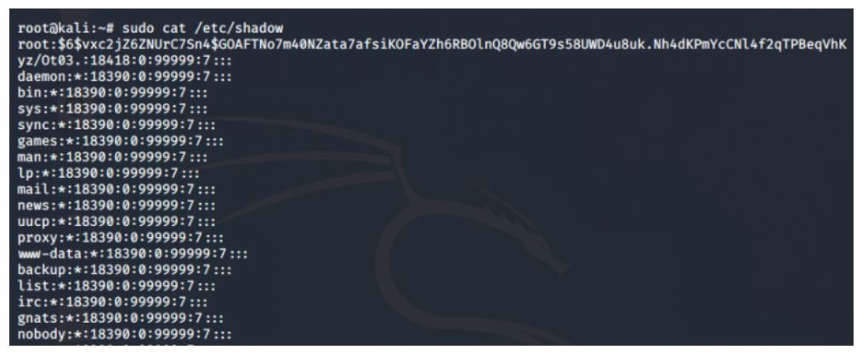
Task: Select the root password hash line
Action: (x=432, y=45)
